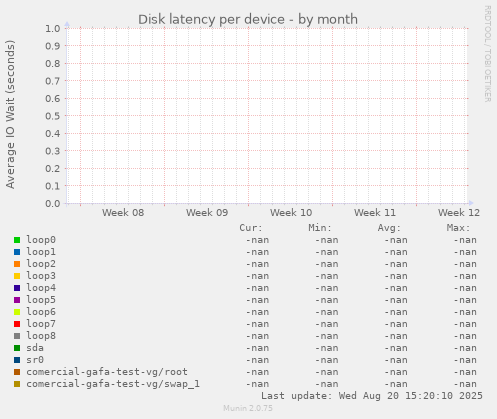Click the loop8 gray color swatch
This screenshot has width=497, height=419.
(x=17, y=336)
